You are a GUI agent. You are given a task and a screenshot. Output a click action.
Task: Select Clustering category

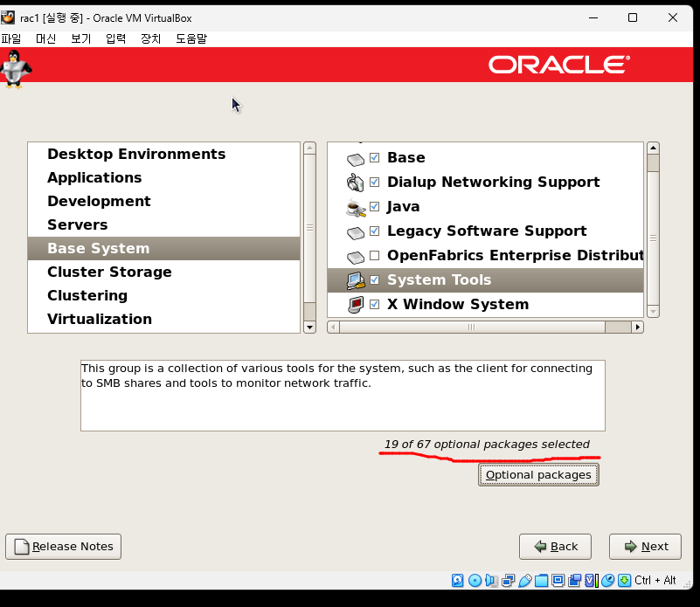[x=163, y=296]
